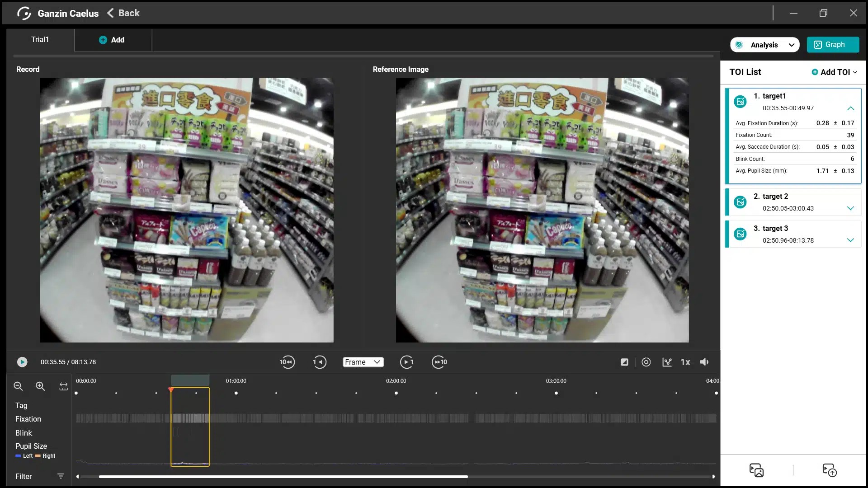Click the Record video frame
This screenshot has width=868, height=488.
coord(187,210)
